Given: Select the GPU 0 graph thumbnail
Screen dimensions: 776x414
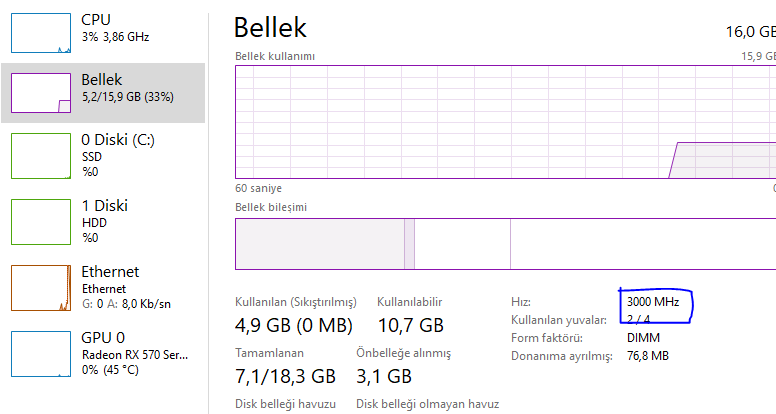Looking at the screenshot, I should (41, 353).
